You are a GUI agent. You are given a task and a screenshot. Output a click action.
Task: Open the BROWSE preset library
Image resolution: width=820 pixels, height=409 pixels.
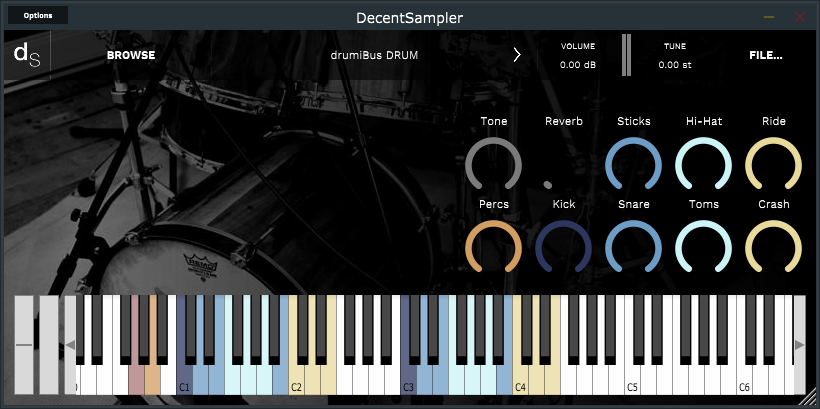click(x=131, y=55)
